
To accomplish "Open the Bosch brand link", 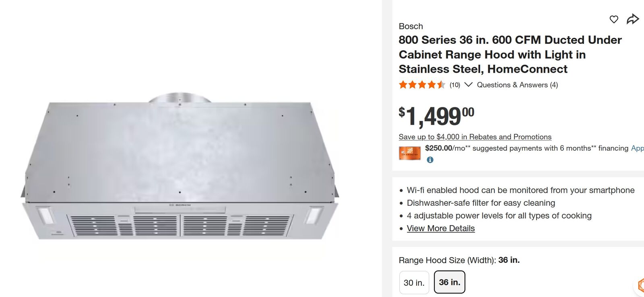I will (411, 27).
